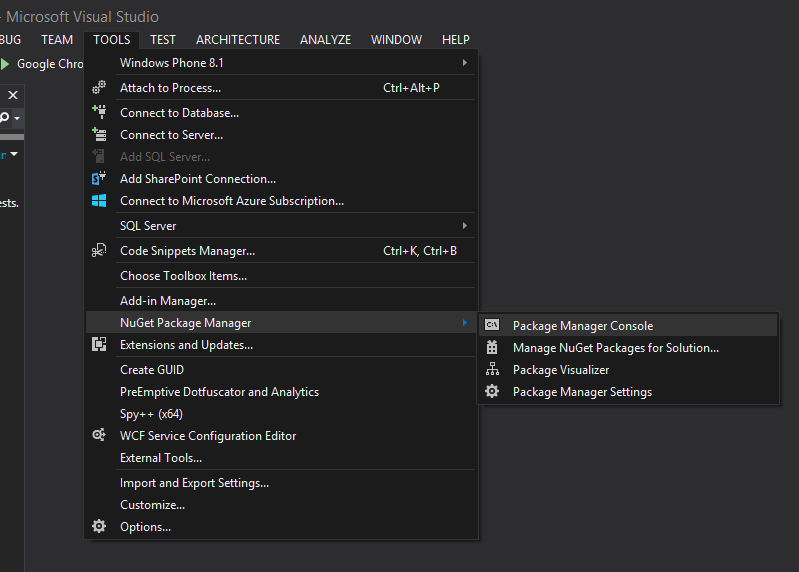The height and width of the screenshot is (572, 799).
Task: Launch Spy++ (x64) entry
Action: (x=281, y=414)
